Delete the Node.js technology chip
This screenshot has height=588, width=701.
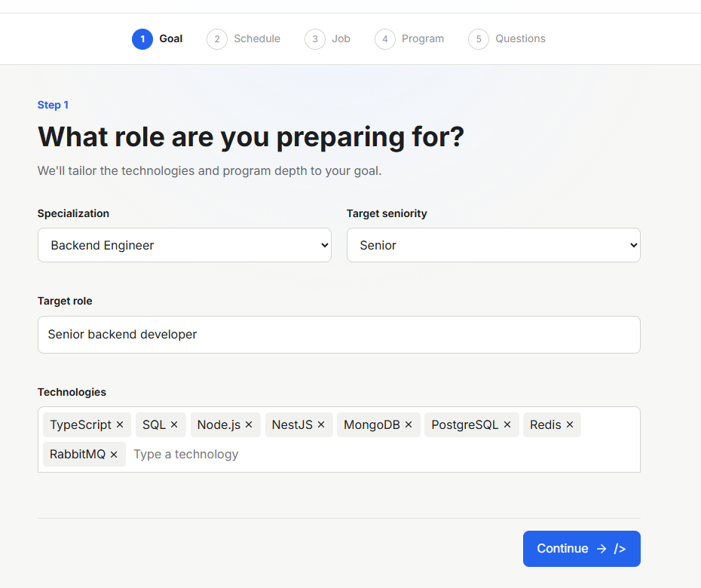(x=249, y=424)
